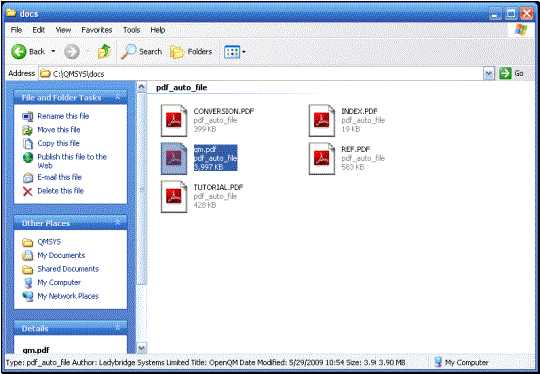This screenshot has height=374, width=540.
Task: Click the My Documents folder icon
Action: tap(28, 256)
